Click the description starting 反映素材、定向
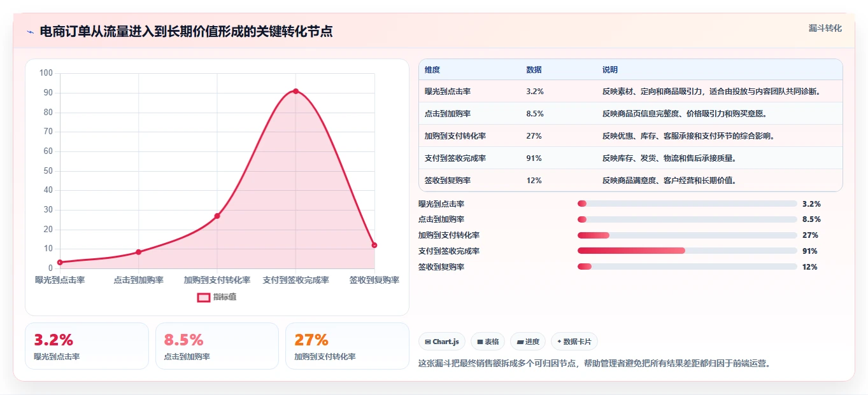This screenshot has width=868, height=395. pos(711,92)
